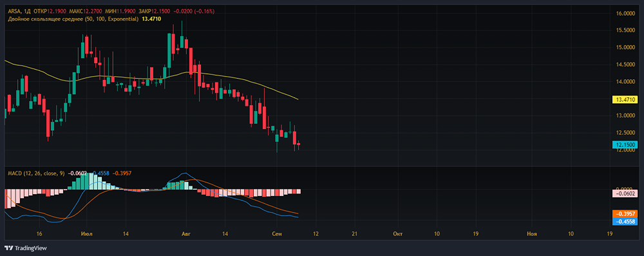The width and height of the screenshot is (644, 256).
Task: Click the Июл month label on time axis
Action: (87, 234)
